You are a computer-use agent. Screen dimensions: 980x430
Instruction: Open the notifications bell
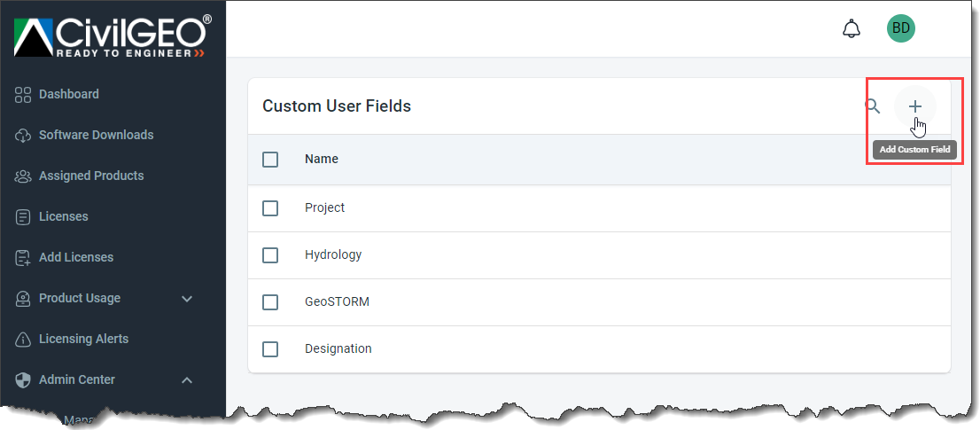pos(852,28)
